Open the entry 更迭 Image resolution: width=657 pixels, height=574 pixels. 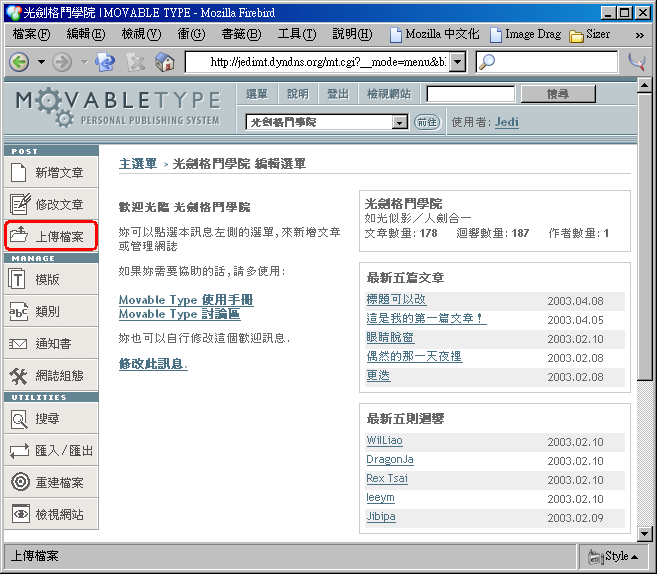pos(378,375)
